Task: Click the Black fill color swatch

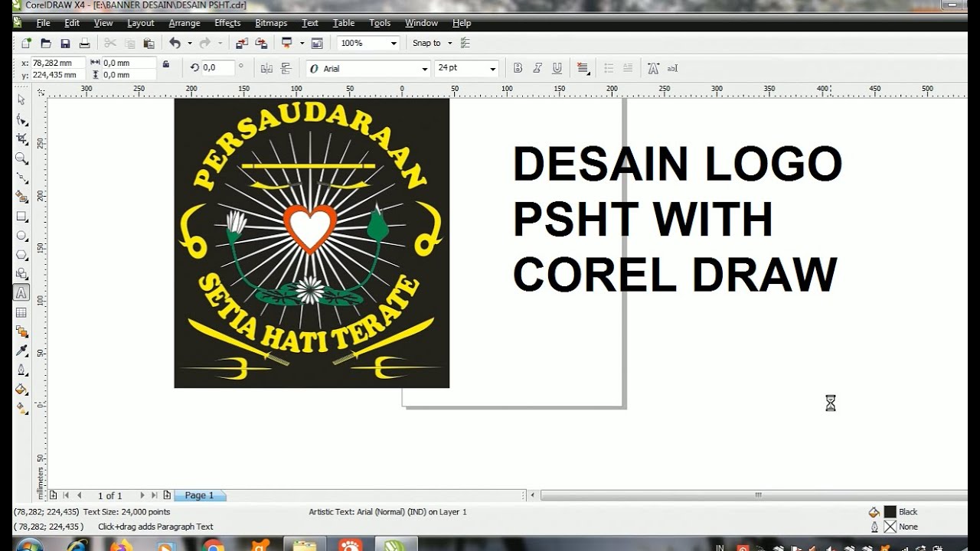Action: point(890,512)
